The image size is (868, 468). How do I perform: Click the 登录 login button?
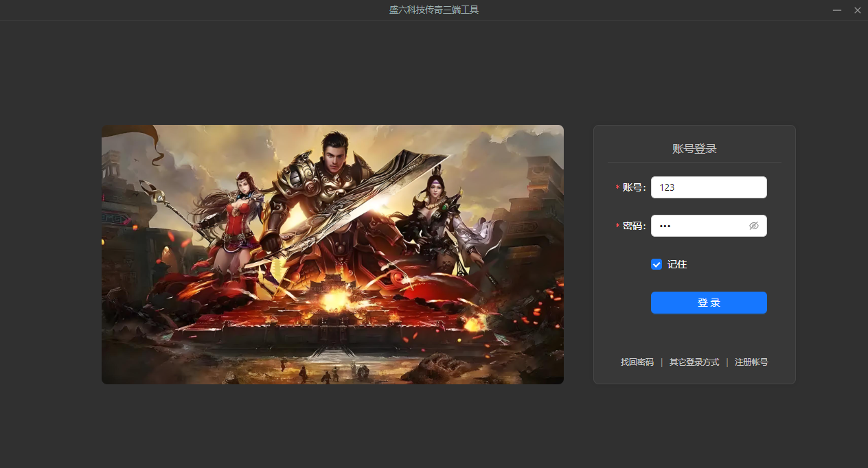(x=709, y=303)
